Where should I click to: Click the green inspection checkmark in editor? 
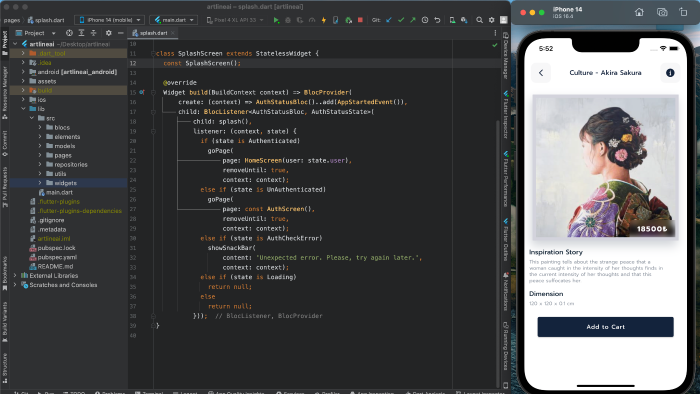click(495, 45)
